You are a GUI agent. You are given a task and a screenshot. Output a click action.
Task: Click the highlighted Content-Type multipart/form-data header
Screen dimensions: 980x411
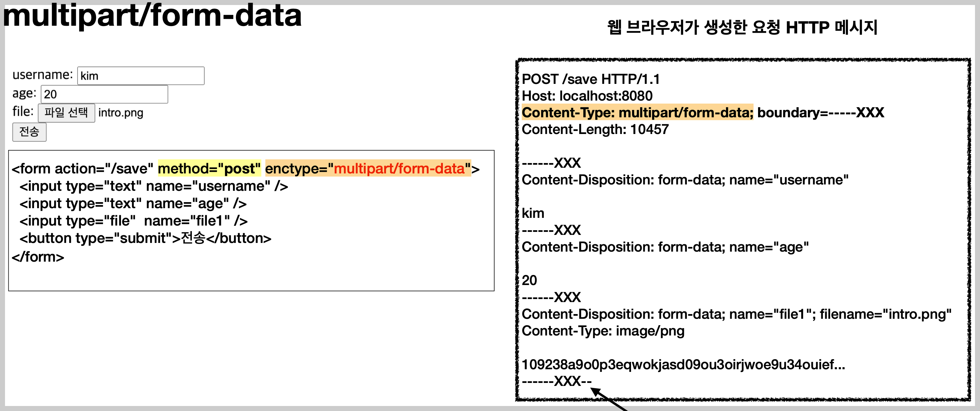[x=637, y=113]
